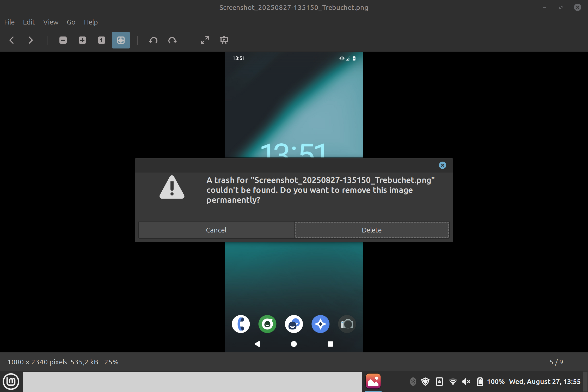
Task: Go to the previous image
Action: tap(11, 40)
